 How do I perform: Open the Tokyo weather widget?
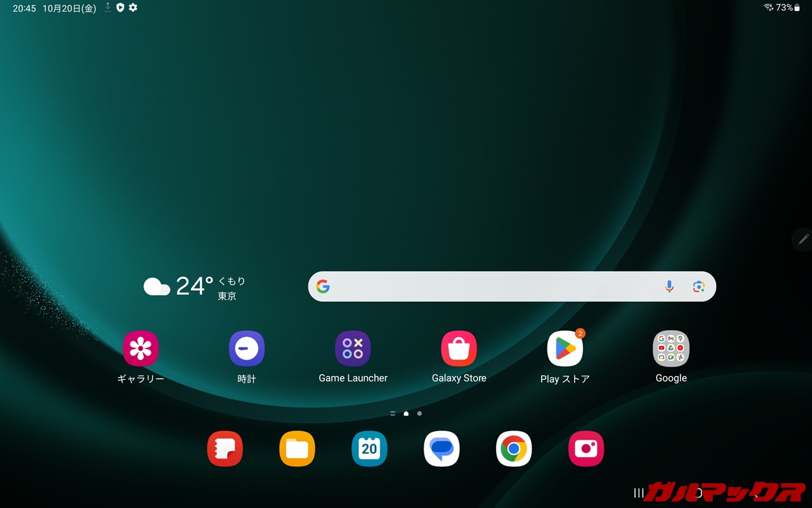(x=194, y=287)
